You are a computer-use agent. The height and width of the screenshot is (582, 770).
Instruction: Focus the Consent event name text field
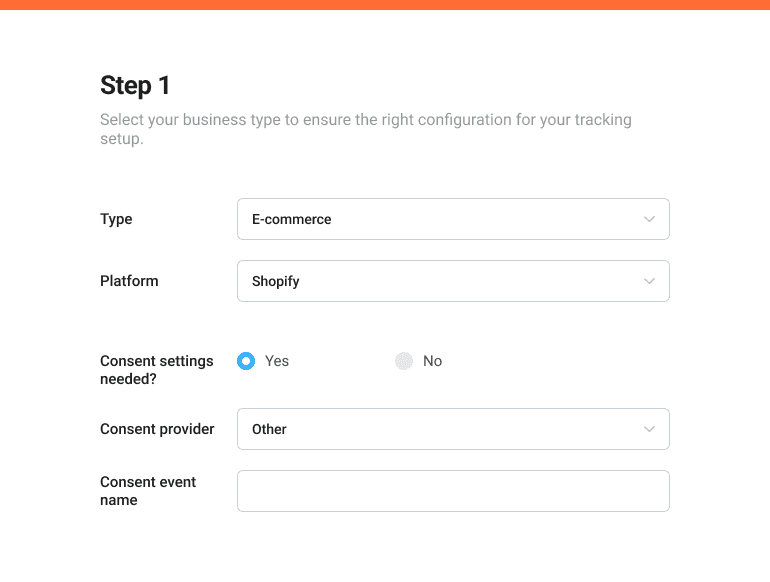pyautogui.click(x=452, y=491)
